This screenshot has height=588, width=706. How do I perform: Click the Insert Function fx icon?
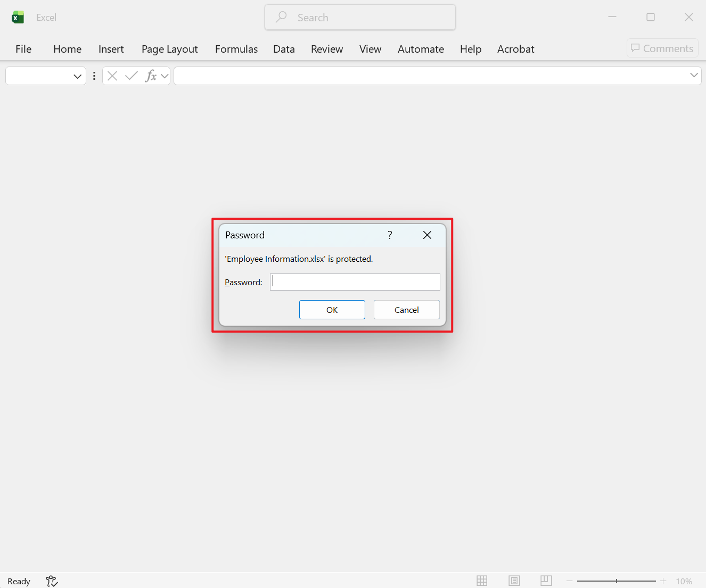151,76
